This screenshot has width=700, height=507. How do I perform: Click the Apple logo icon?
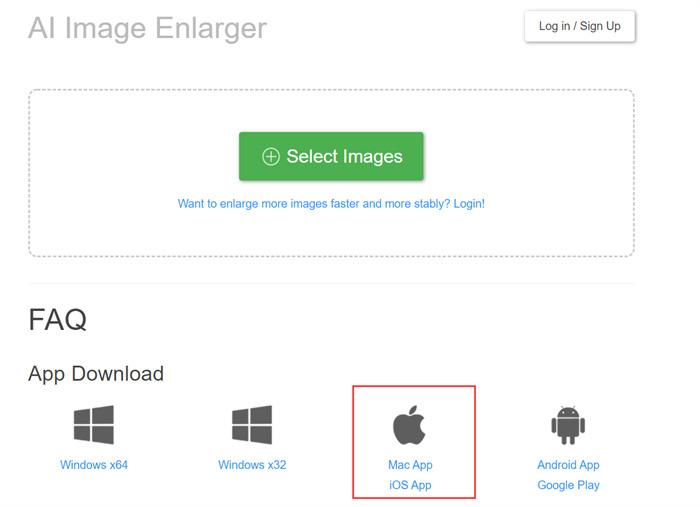coord(409,425)
